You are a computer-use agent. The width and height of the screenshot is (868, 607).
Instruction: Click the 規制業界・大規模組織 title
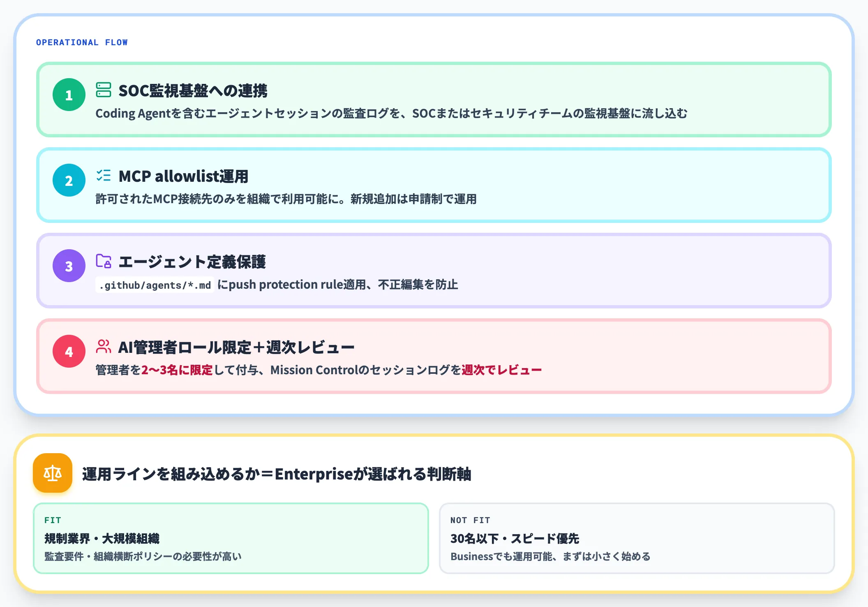(x=102, y=538)
